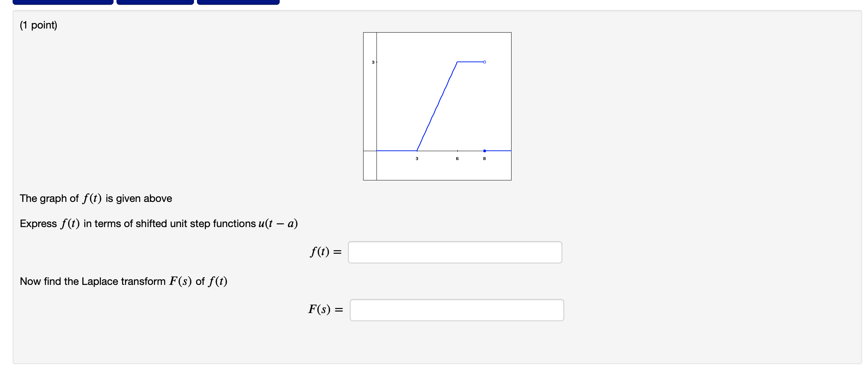
Task: Click the y-axis label 3
Action: tap(372, 63)
